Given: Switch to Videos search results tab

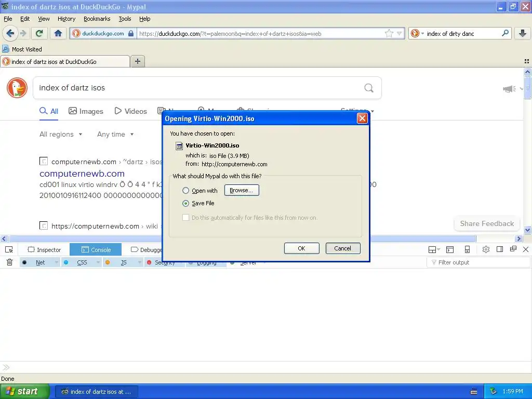Looking at the screenshot, I should (x=130, y=111).
